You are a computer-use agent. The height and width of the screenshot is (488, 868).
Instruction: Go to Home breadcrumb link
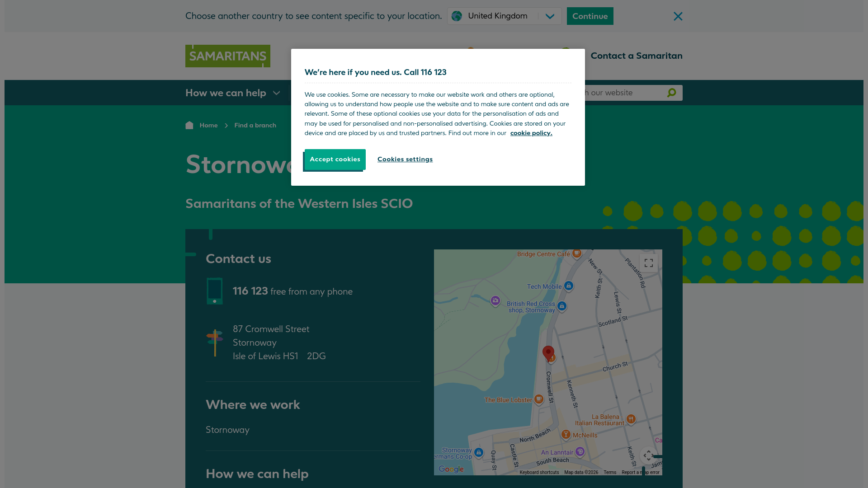pyautogui.click(x=208, y=125)
